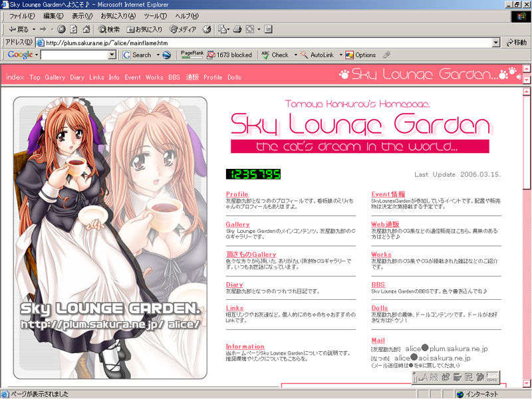Click the AutoLink button
532x399 pixels.
(317, 55)
